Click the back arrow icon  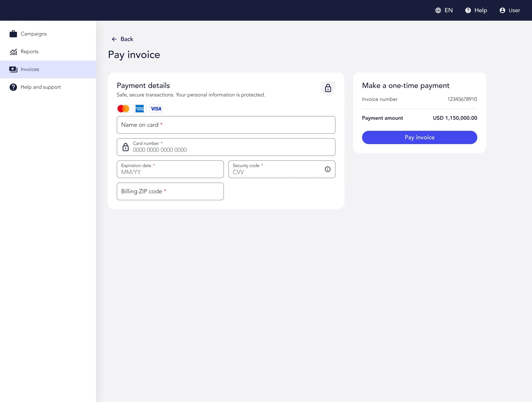coord(114,39)
